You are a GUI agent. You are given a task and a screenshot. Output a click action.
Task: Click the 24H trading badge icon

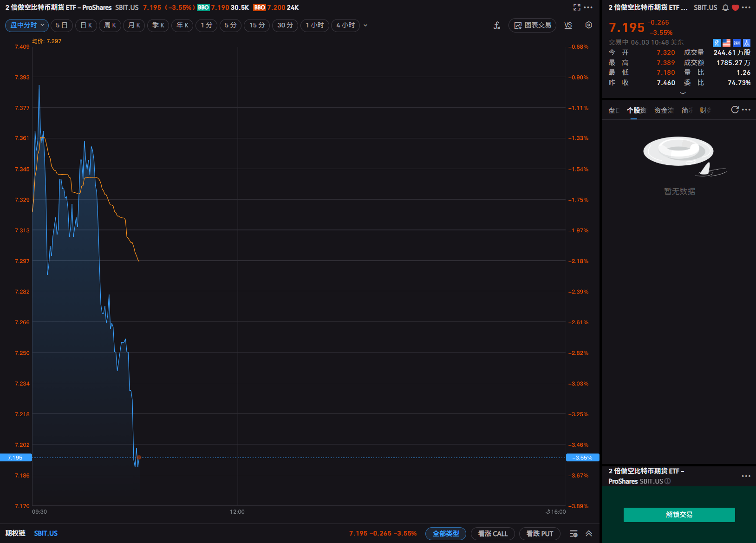click(736, 43)
